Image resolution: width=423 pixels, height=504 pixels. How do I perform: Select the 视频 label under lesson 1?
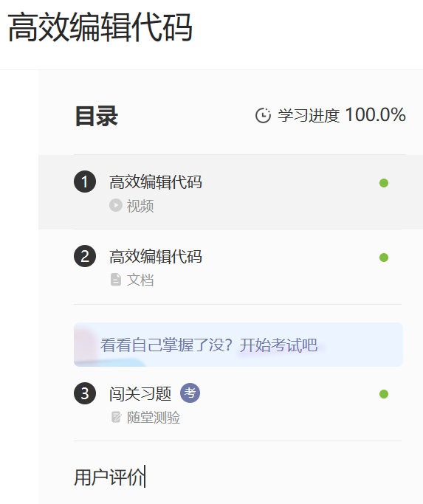click(140, 206)
